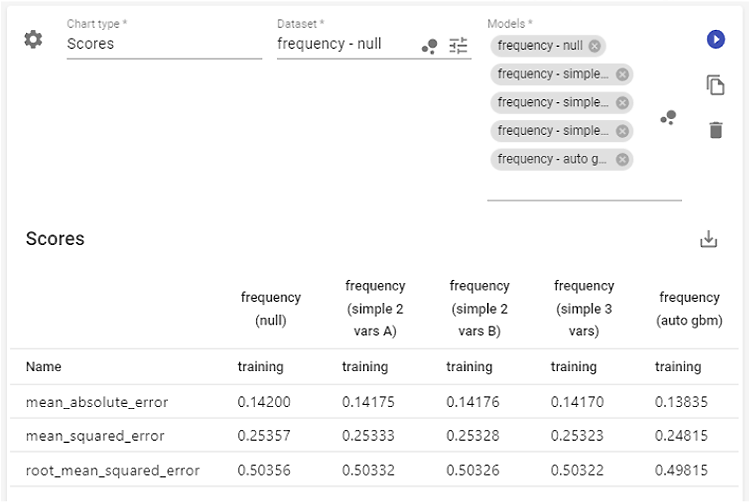750x503 pixels.
Task: Delete the chart with the trash icon
Action: [x=715, y=130]
